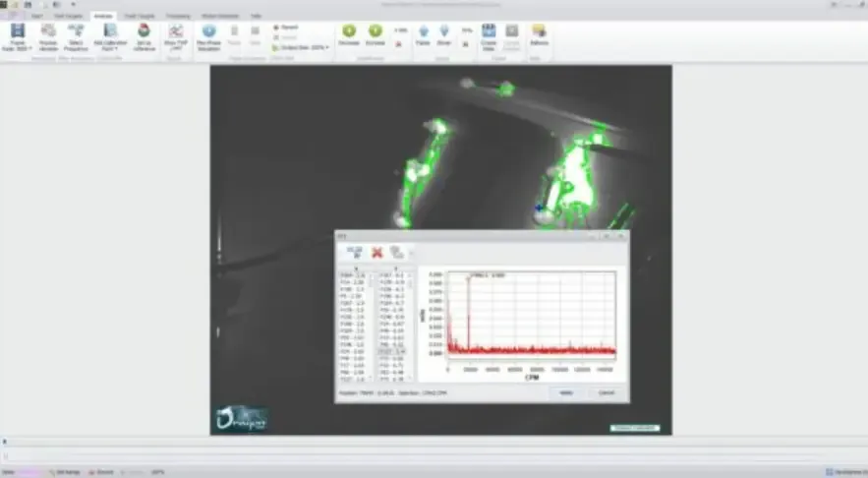Click Cancel button in FFT dialog
The width and height of the screenshot is (868, 478).
point(607,392)
